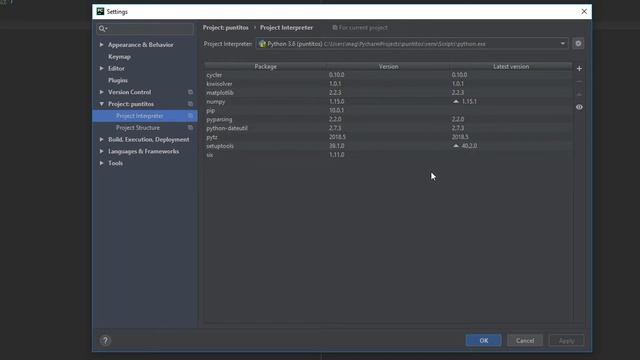Click the Cancel button
640x360 pixels.
tap(525, 340)
